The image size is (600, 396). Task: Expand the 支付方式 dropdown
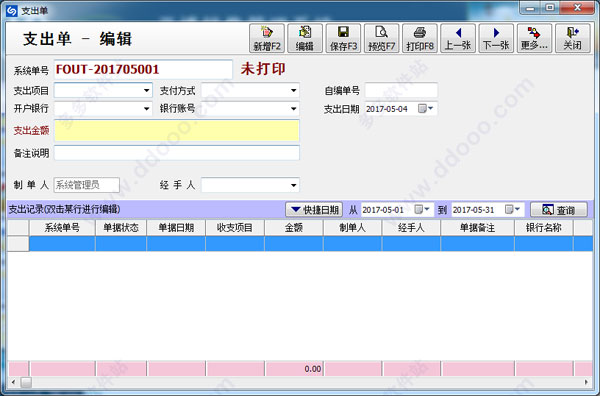293,91
